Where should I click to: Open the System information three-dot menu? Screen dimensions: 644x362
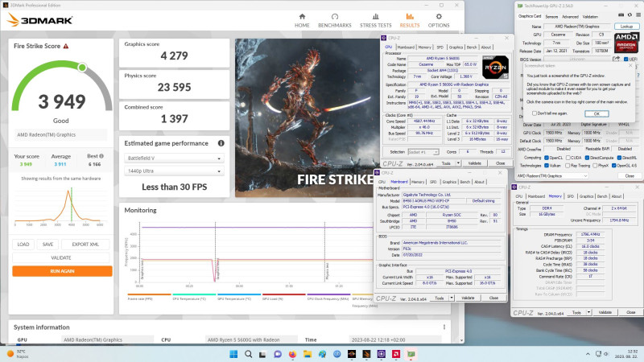pos(444,327)
